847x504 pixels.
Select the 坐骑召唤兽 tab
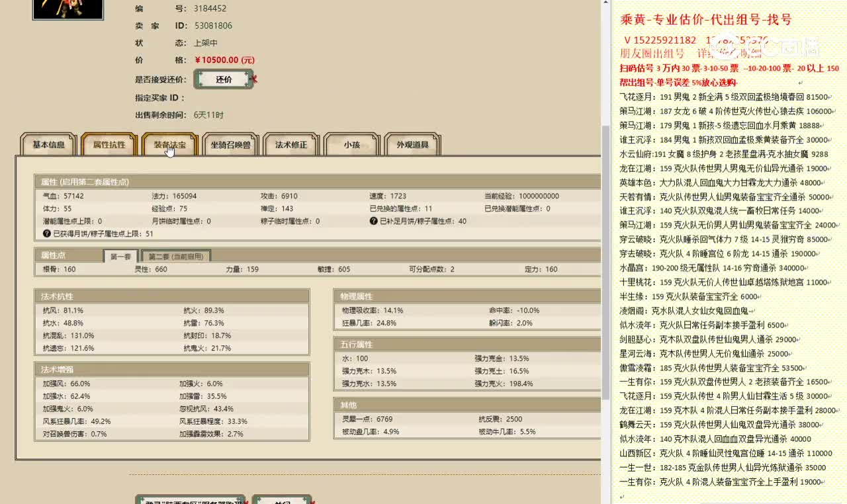pos(230,145)
